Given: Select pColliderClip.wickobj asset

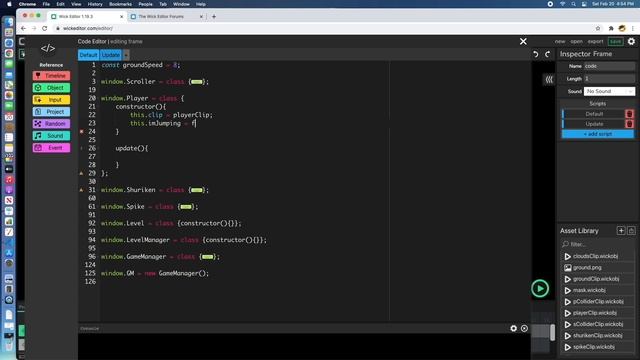Looking at the screenshot, I should [x=598, y=302].
